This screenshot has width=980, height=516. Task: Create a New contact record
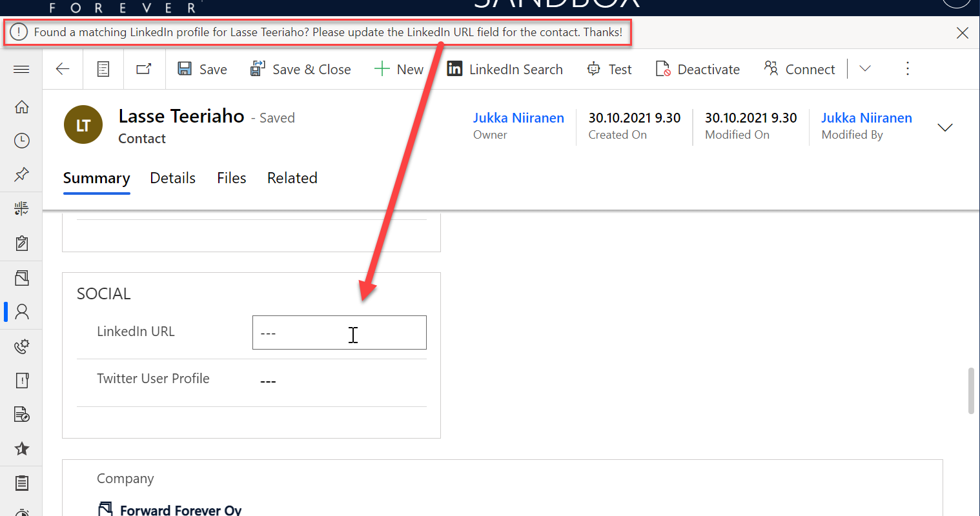click(x=399, y=69)
